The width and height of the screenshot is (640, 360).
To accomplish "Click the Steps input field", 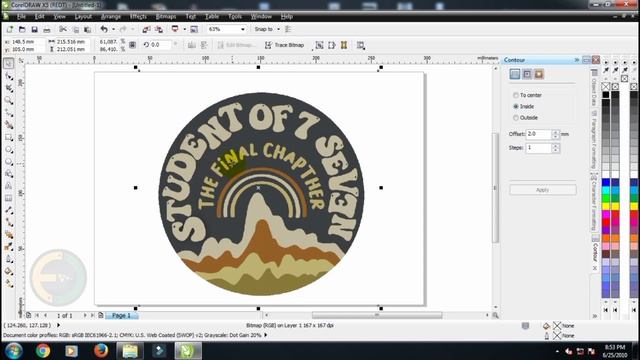I will (x=538, y=148).
